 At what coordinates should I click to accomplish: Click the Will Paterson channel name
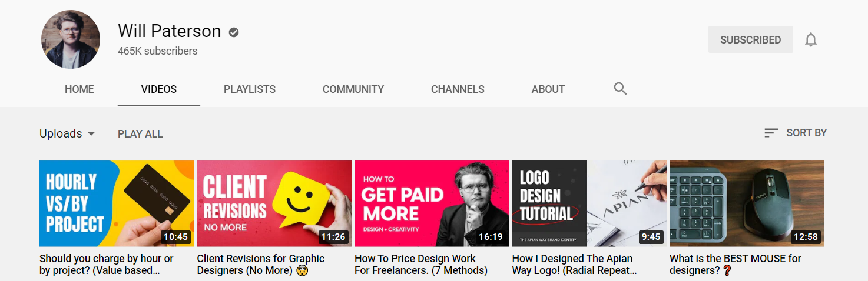pos(170,31)
